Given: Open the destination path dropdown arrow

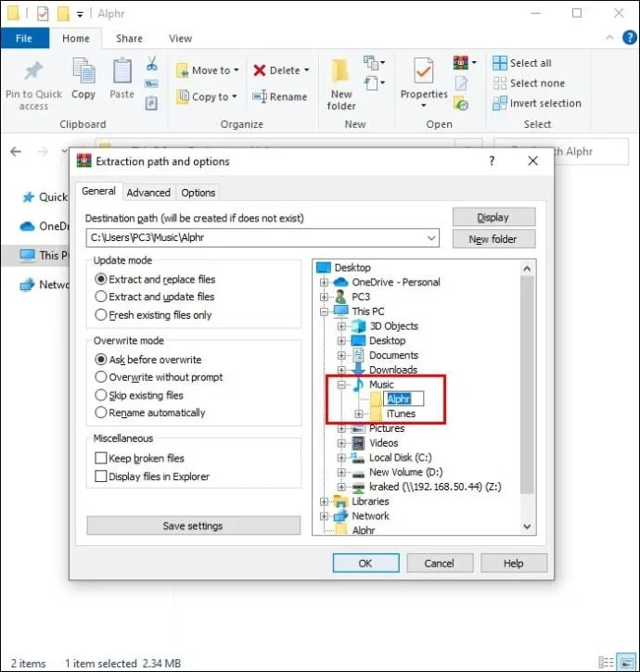Looking at the screenshot, I should [x=431, y=238].
